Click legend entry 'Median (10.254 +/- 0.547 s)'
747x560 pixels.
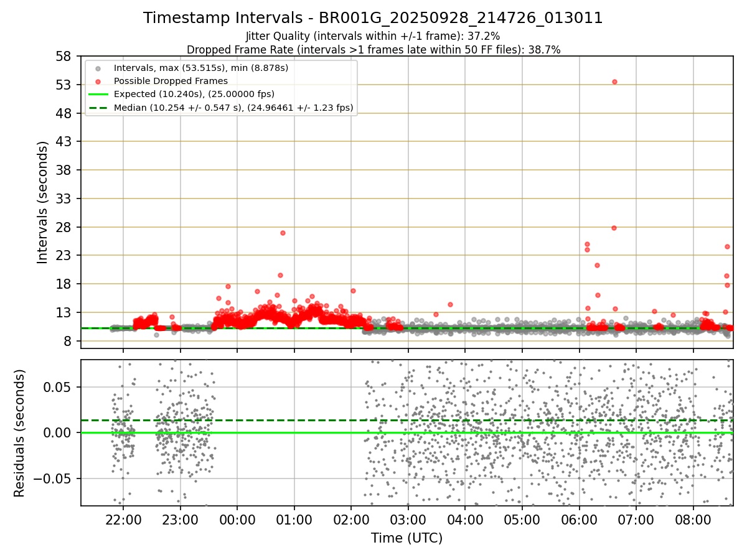coord(233,108)
